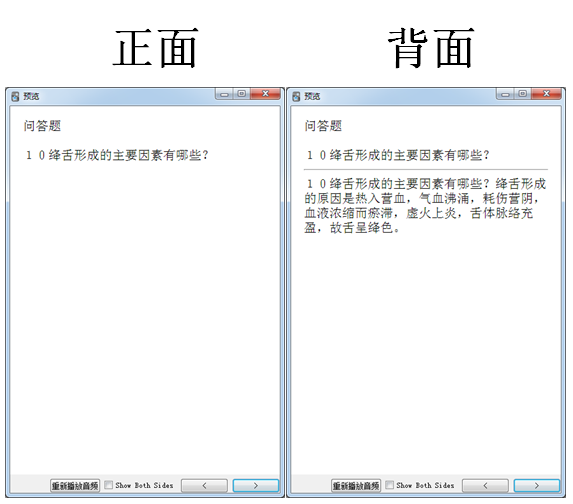573x504 pixels.
Task: Maximize the right preview window
Action: pos(523,94)
